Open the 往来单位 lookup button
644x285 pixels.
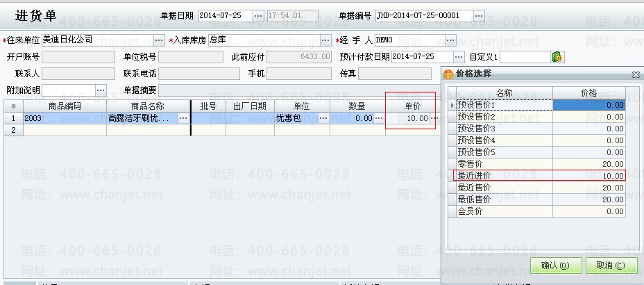tap(159, 40)
